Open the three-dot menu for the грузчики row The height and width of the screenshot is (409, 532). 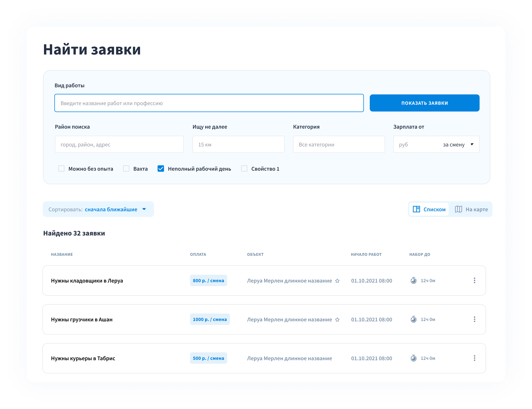coord(474,319)
